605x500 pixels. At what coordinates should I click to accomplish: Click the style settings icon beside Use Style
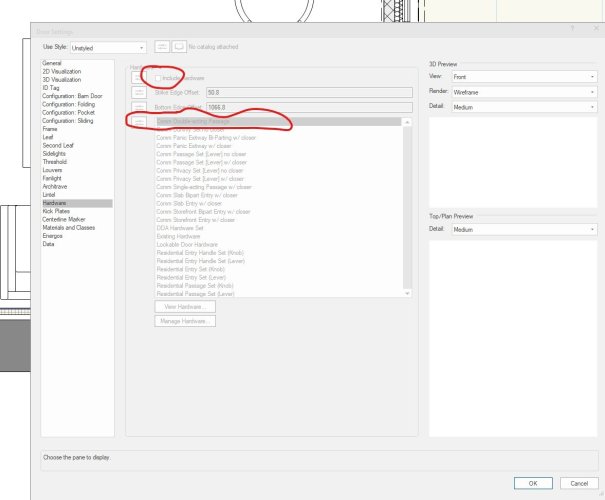[x=163, y=47]
